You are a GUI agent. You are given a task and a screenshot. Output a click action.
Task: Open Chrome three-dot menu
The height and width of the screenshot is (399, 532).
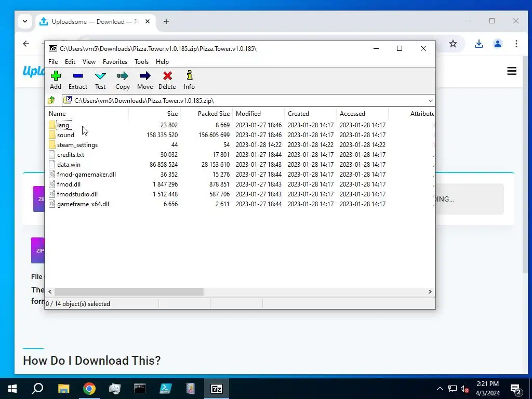(516, 44)
